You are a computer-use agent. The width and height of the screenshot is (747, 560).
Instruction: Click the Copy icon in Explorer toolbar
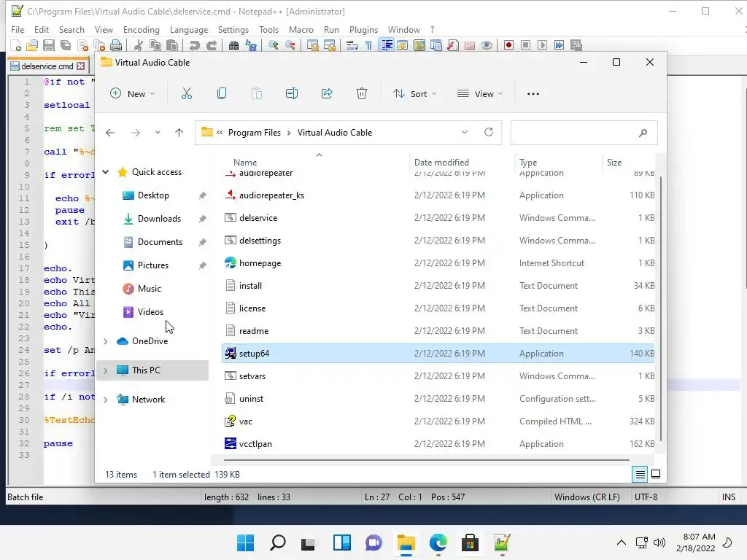pos(222,94)
